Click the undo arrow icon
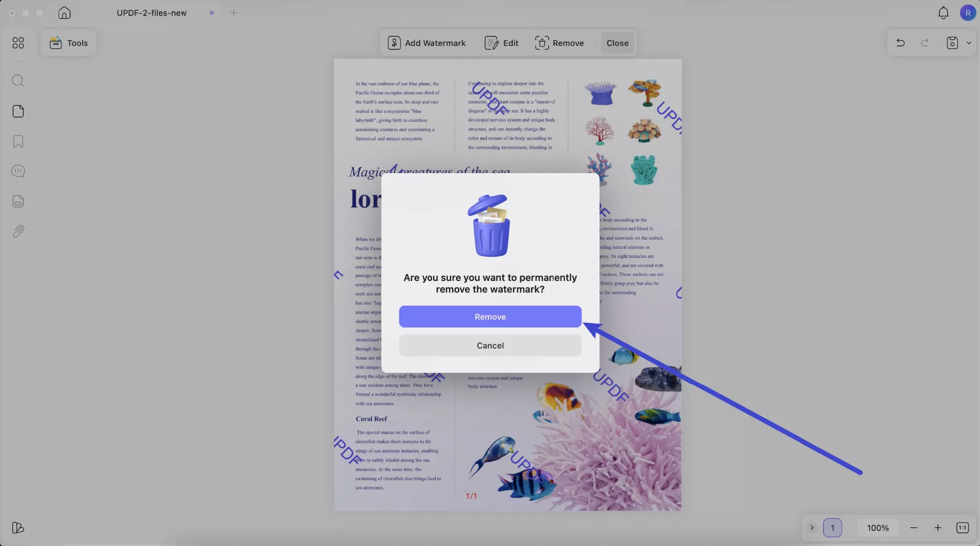 [x=900, y=43]
